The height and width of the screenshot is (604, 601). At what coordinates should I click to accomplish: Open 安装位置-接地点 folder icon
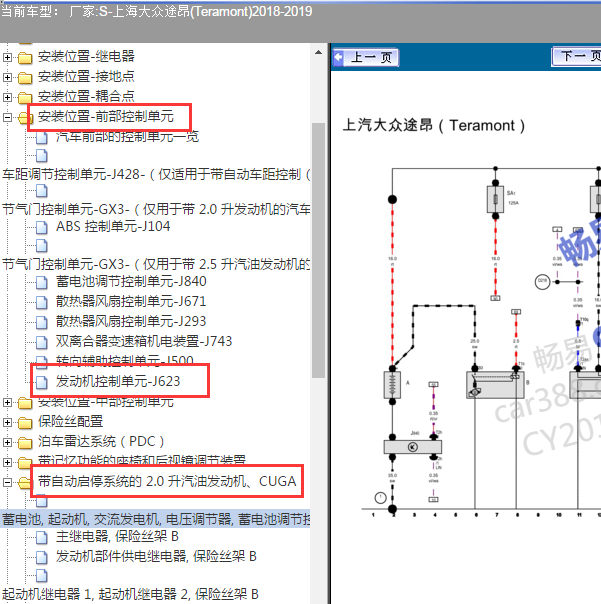point(25,78)
